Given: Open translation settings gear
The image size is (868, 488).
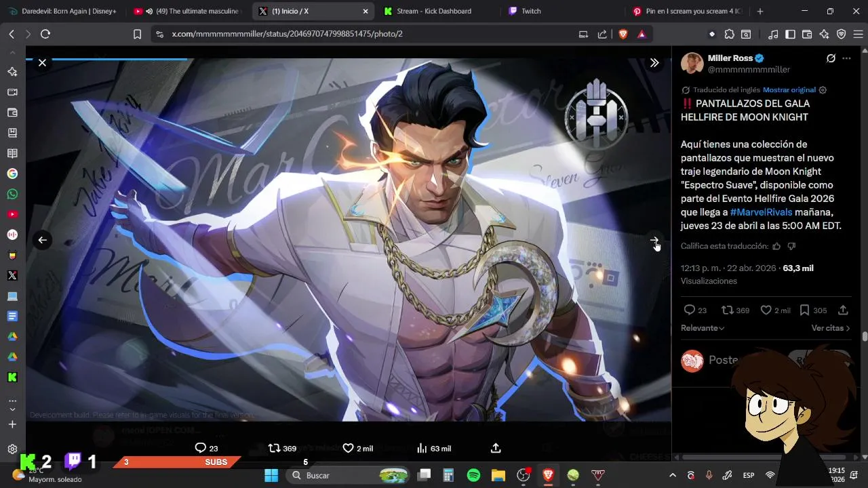Looking at the screenshot, I should pyautogui.click(x=823, y=89).
